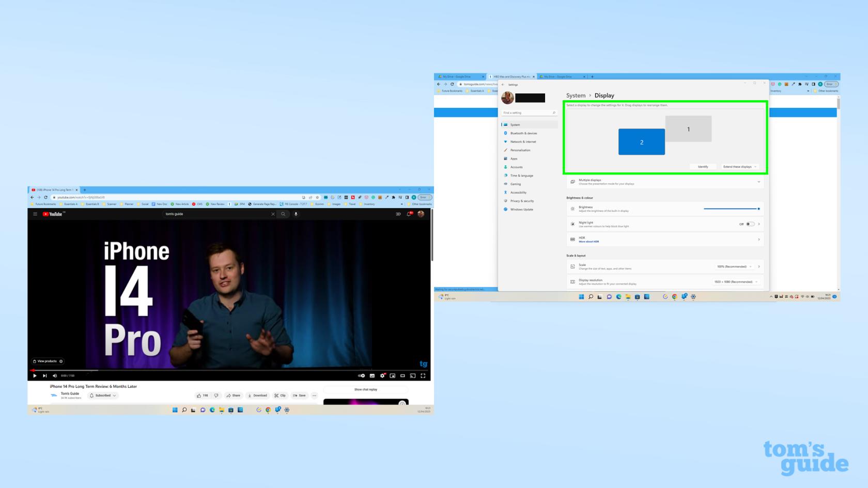The image size is (868, 488).
Task: Mute the YouTube video volume
Action: coord(55,375)
